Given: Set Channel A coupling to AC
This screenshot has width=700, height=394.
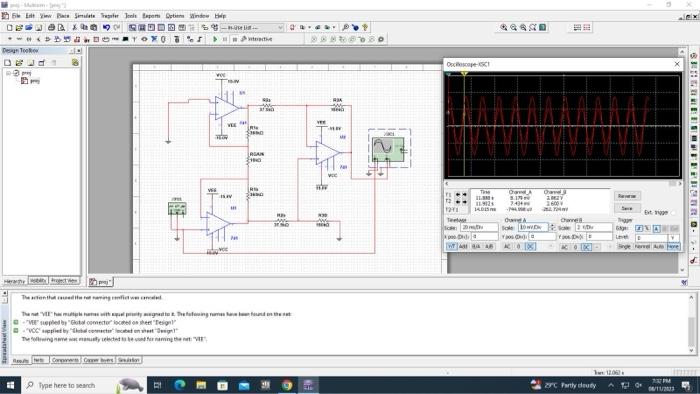Looking at the screenshot, I should coord(507,246).
